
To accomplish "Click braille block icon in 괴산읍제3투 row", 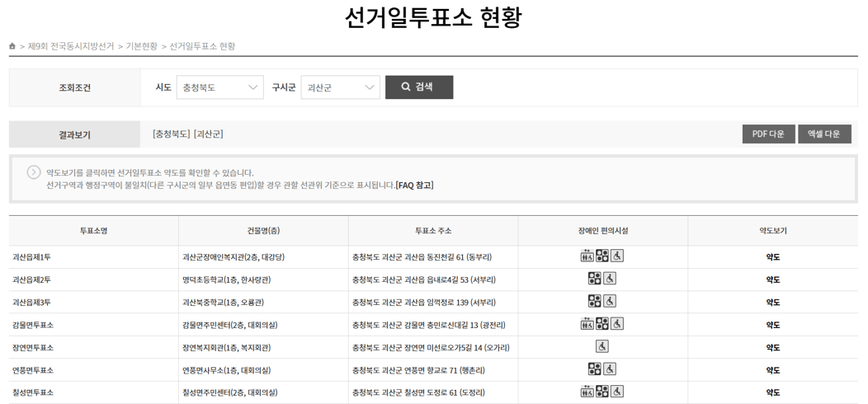I will [595, 301].
